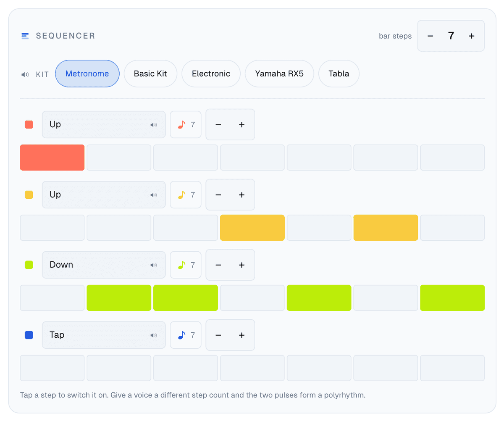Open the Tap voice sound selector
The height and width of the screenshot is (421, 504).
point(104,335)
